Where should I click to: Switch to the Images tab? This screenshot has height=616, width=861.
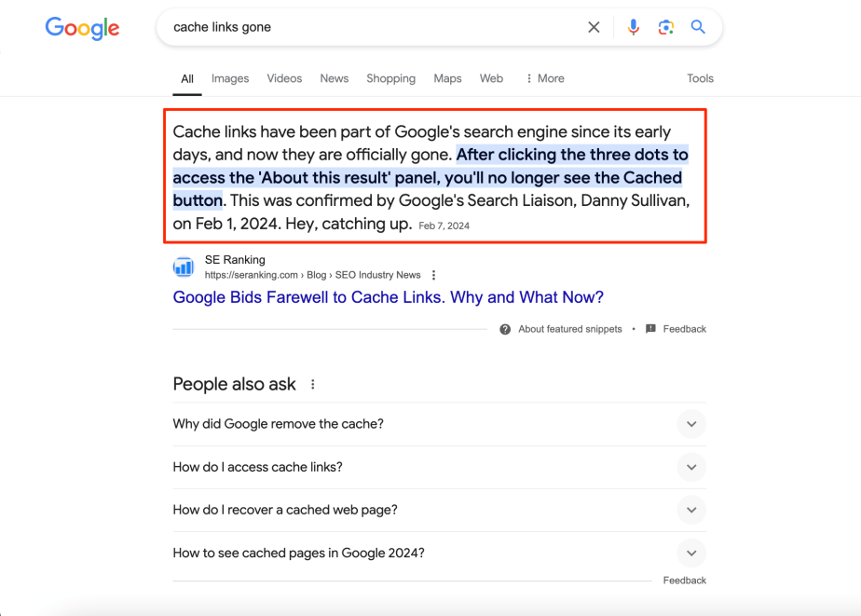point(230,78)
